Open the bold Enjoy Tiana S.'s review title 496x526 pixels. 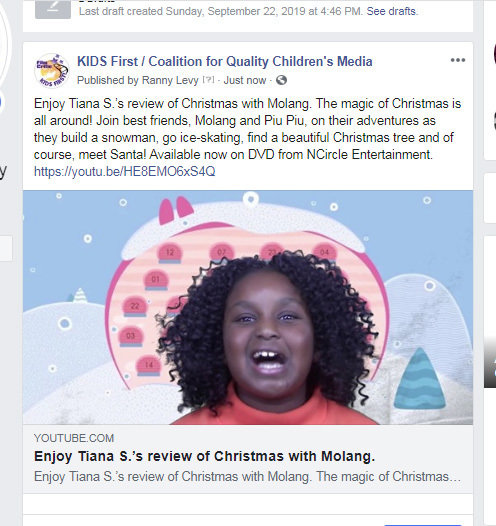(x=204, y=456)
